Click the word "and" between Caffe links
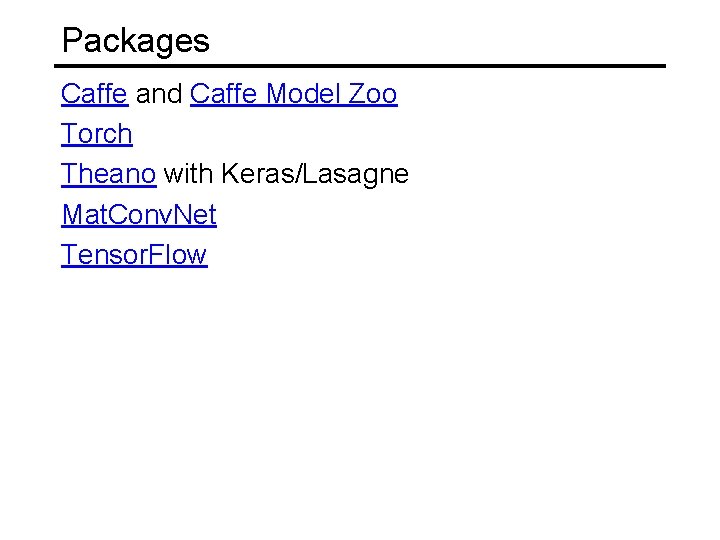720x540 pixels. (x=159, y=95)
